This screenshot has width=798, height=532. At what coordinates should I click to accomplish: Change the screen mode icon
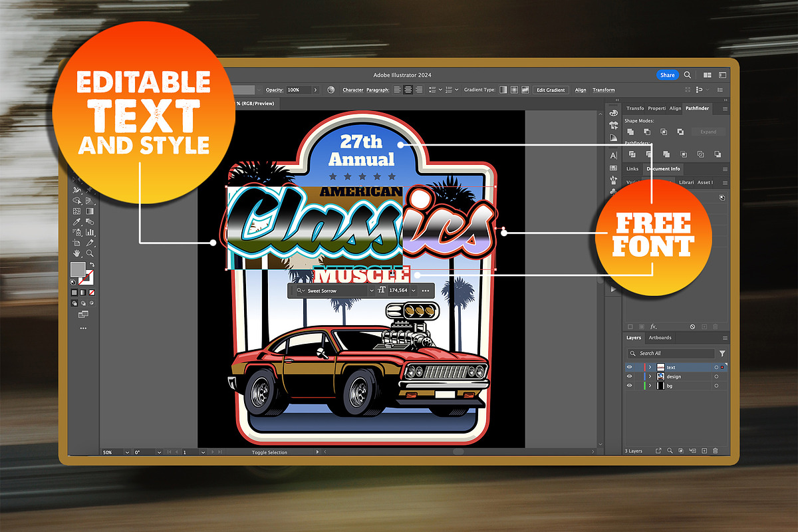(x=83, y=314)
